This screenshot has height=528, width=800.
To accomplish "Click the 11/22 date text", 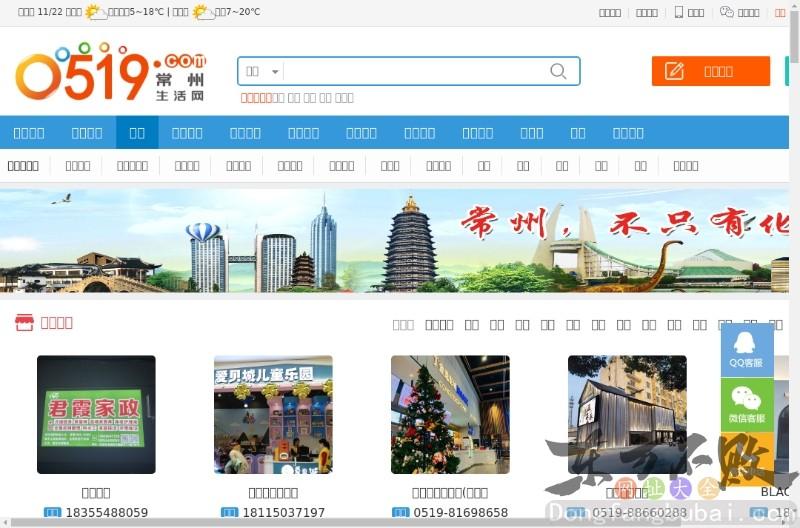I will (49, 12).
